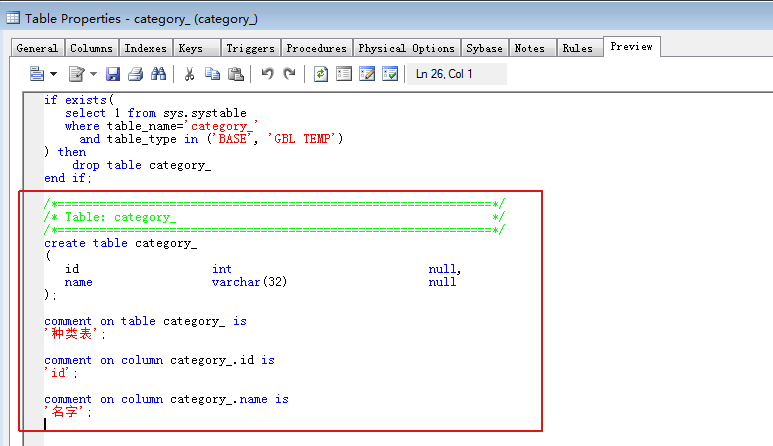Open the editor menu icon
This screenshot has width=773, height=446.
click(x=36, y=74)
